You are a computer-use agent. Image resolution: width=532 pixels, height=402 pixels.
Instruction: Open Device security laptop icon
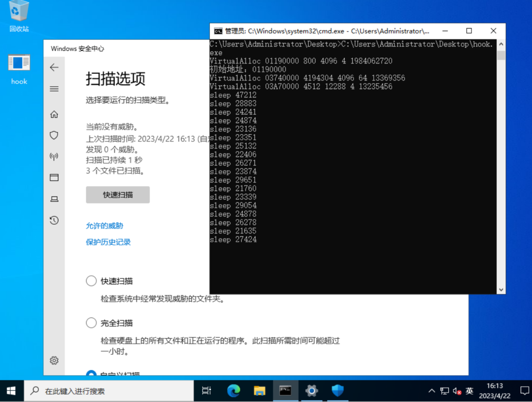tap(54, 199)
